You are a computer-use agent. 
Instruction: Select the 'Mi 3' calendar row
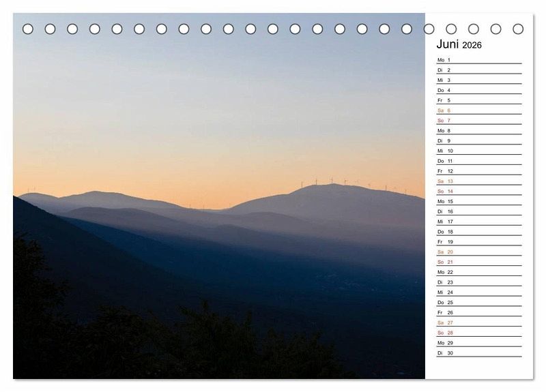pyautogui.click(x=479, y=80)
